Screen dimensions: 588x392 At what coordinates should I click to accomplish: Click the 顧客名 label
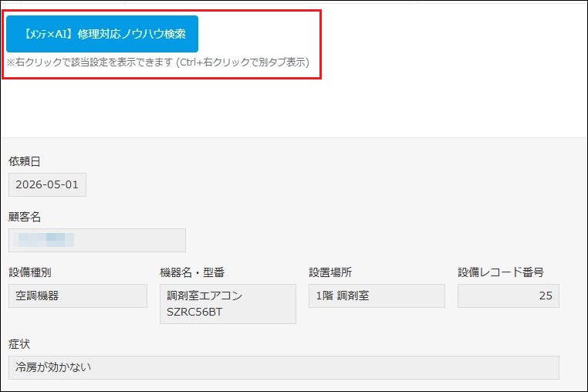(25, 217)
